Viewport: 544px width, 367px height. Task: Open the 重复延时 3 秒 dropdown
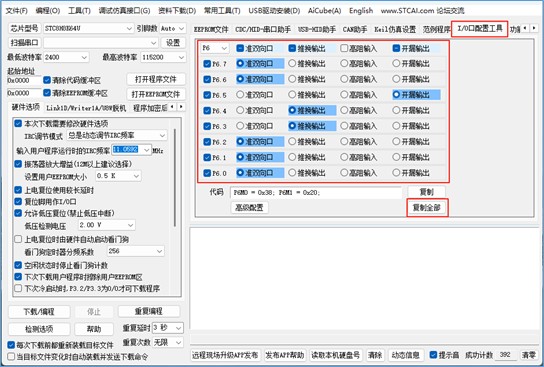(x=168, y=327)
